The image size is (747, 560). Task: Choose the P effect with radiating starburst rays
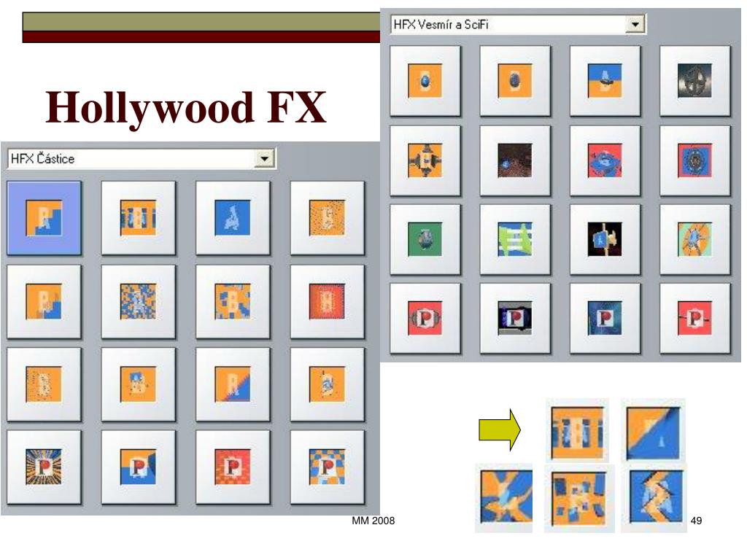click(44, 467)
